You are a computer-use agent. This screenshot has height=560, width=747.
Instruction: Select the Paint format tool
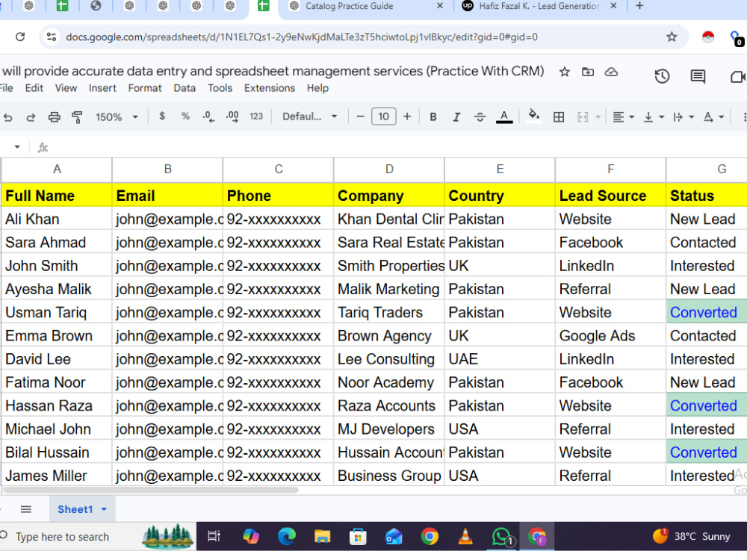tap(77, 116)
